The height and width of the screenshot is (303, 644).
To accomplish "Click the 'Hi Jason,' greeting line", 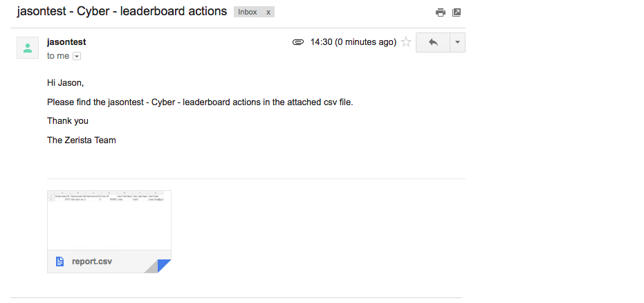I will 65,83.
